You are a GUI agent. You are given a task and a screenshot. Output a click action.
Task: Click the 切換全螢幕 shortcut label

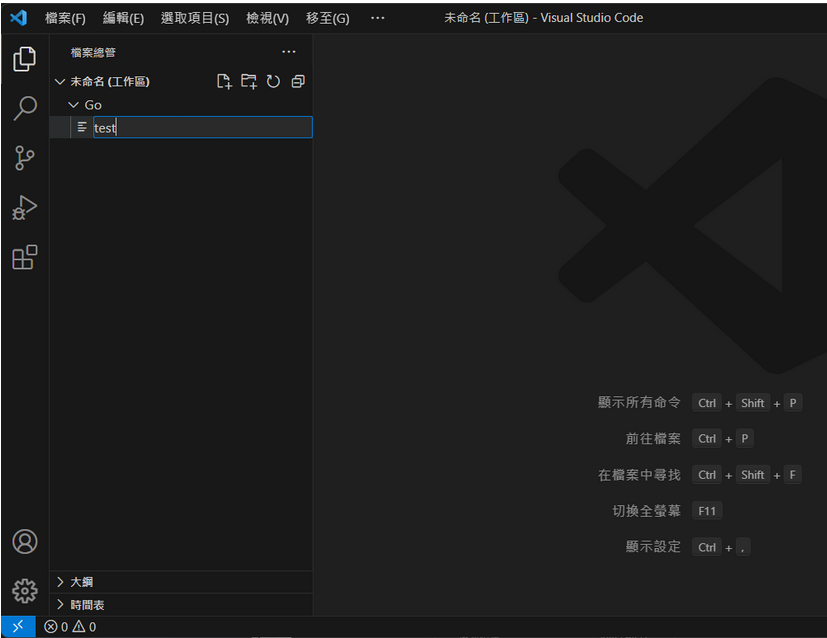point(646,510)
